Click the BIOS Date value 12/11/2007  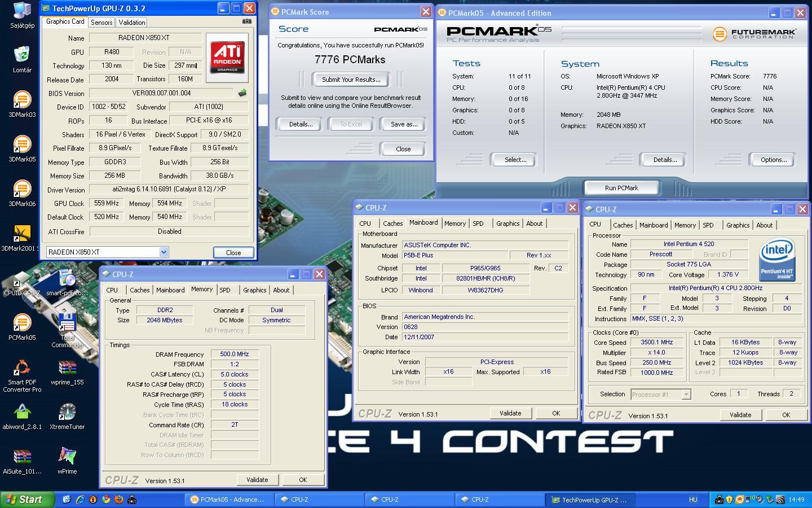point(486,337)
